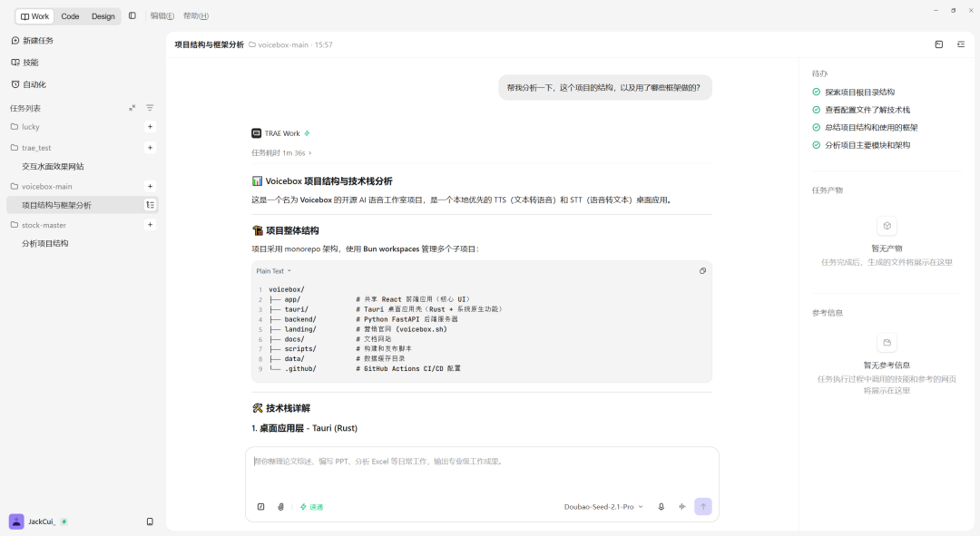The width and height of the screenshot is (980, 536).
Task: Add a task to stock-master project
Action: tap(150, 225)
